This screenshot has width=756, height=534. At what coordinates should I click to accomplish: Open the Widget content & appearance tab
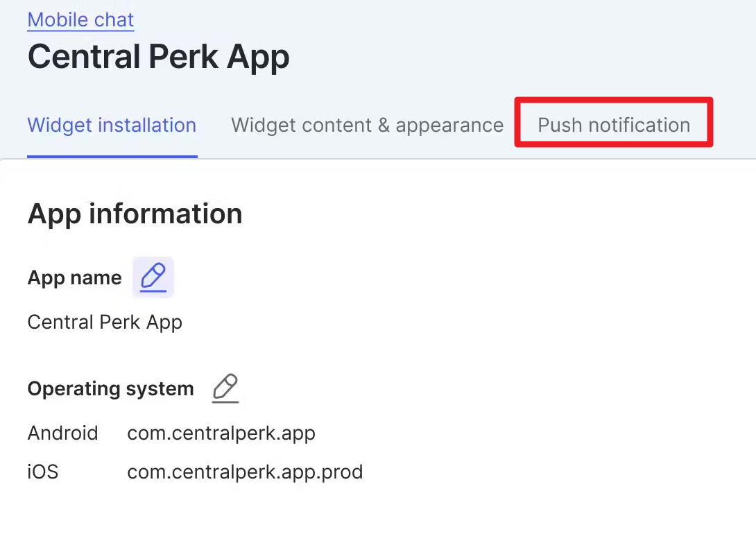[367, 126]
